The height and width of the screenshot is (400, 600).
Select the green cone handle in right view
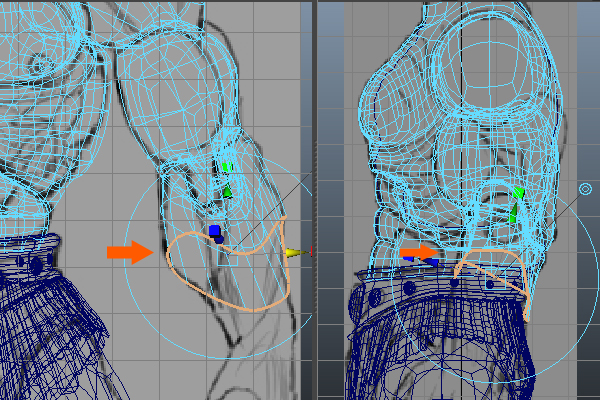[513, 213]
